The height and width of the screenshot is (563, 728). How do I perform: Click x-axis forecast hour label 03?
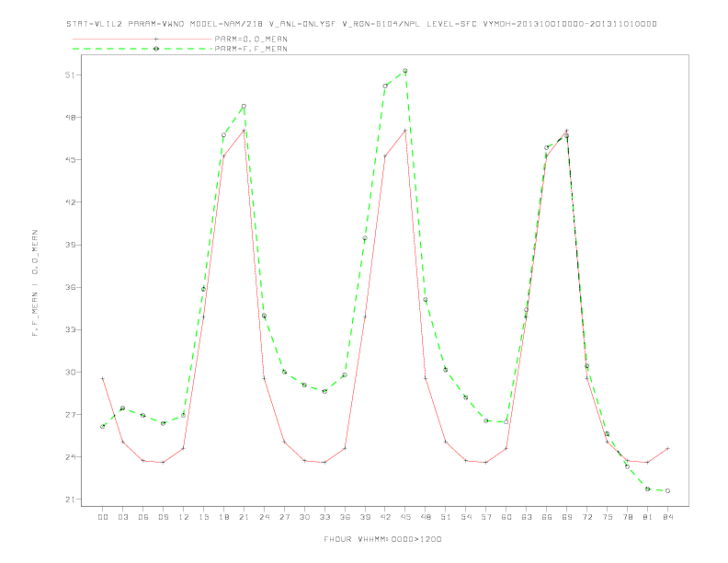tap(122, 517)
